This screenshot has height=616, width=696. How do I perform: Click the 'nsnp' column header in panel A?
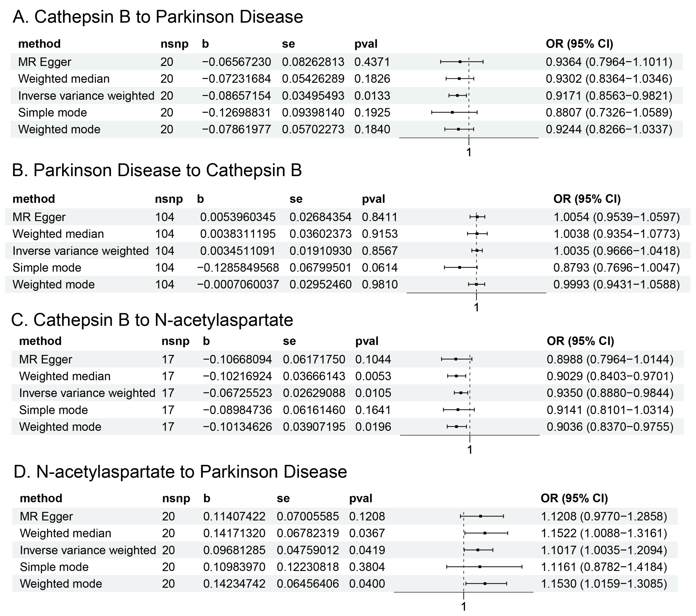(174, 44)
